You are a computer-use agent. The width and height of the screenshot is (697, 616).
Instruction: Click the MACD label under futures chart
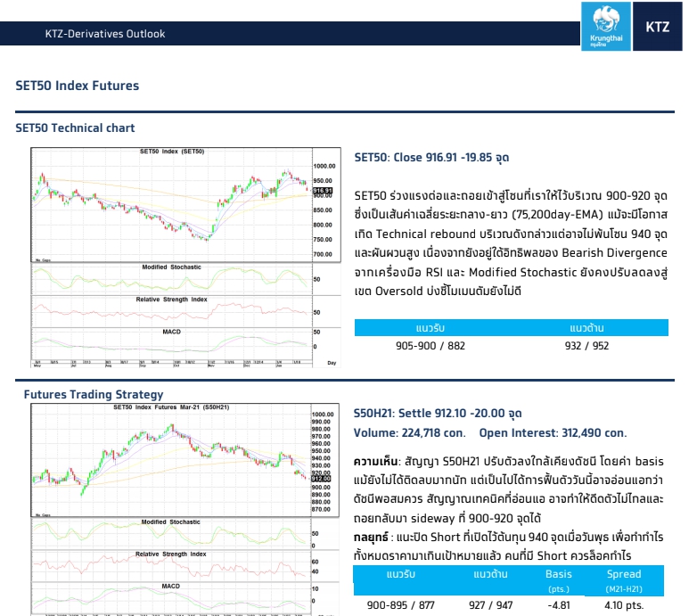click(x=171, y=587)
